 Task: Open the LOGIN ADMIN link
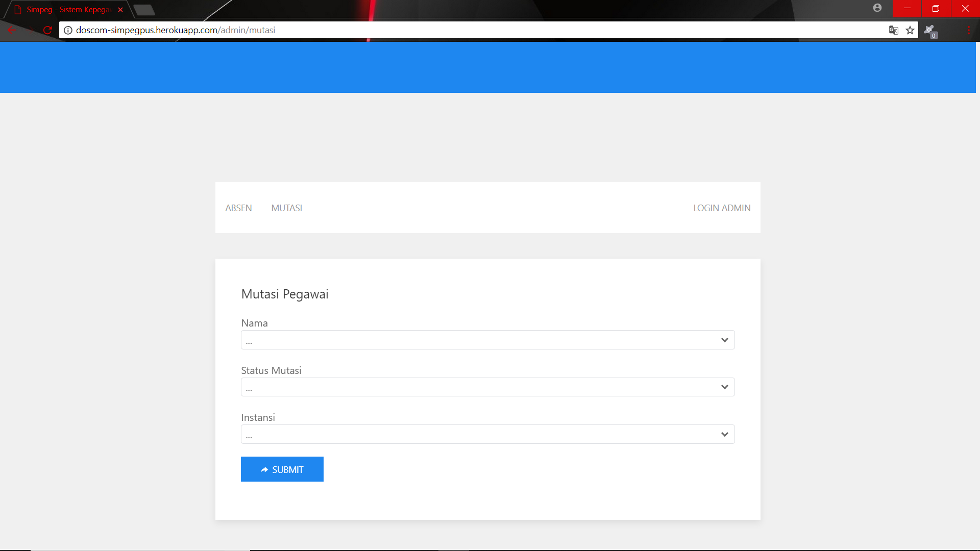[x=721, y=208]
